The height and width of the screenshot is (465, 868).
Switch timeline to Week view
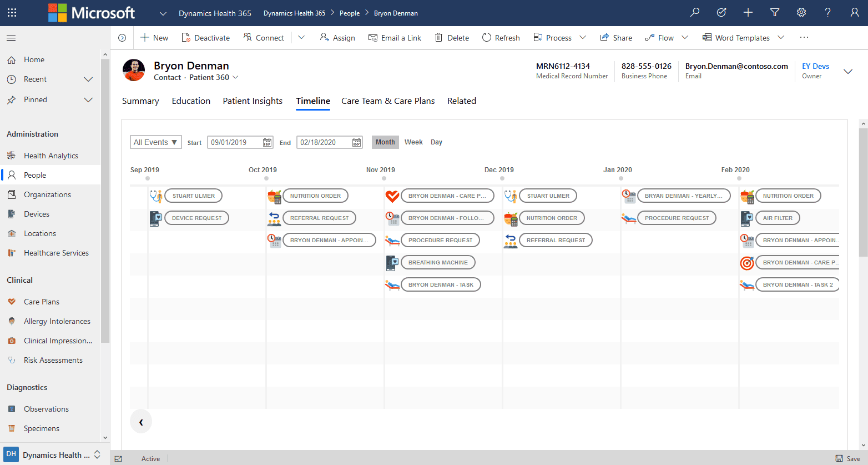click(413, 142)
